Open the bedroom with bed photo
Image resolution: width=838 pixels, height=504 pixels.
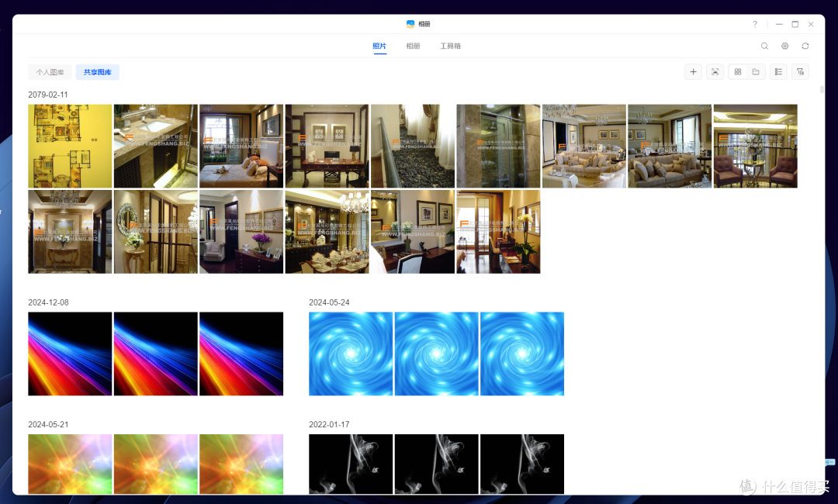click(x=241, y=147)
